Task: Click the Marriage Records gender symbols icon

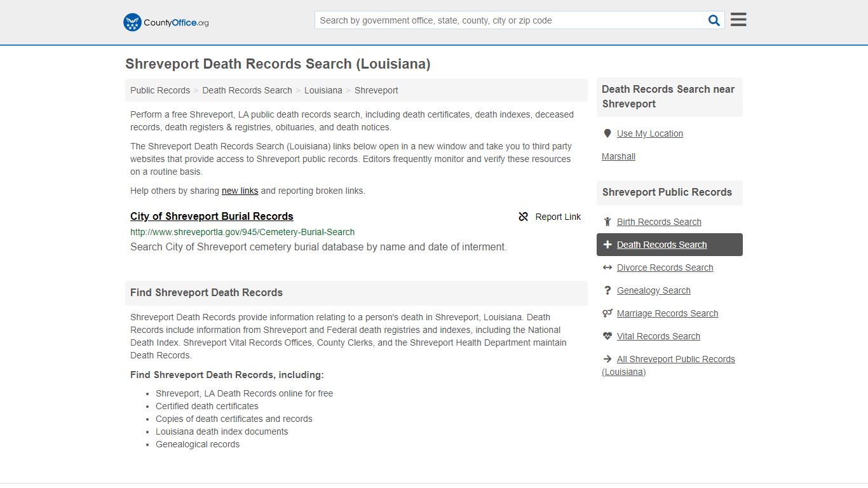Action: [607, 313]
